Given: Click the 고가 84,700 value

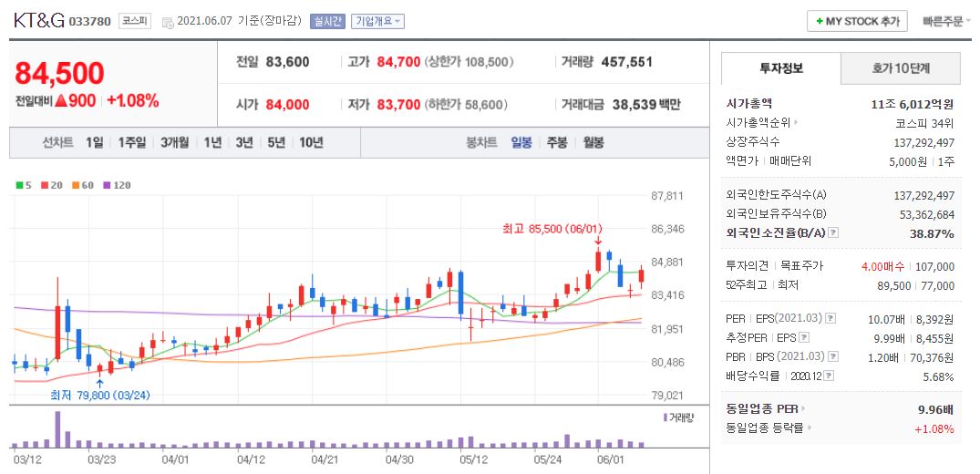Looking at the screenshot, I should point(398,62).
